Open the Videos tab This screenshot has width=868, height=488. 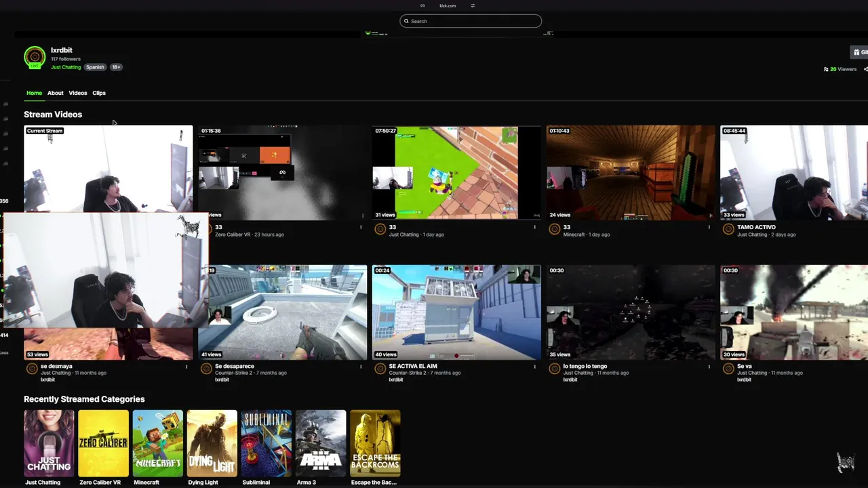78,93
